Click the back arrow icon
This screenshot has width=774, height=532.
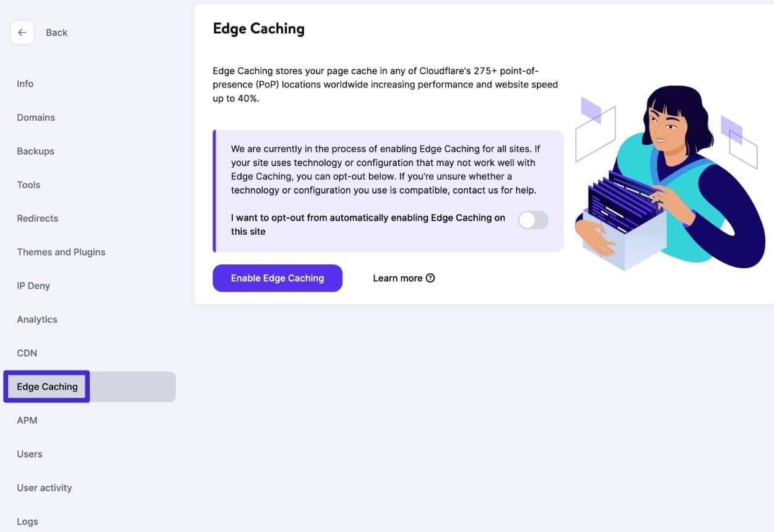coord(22,32)
